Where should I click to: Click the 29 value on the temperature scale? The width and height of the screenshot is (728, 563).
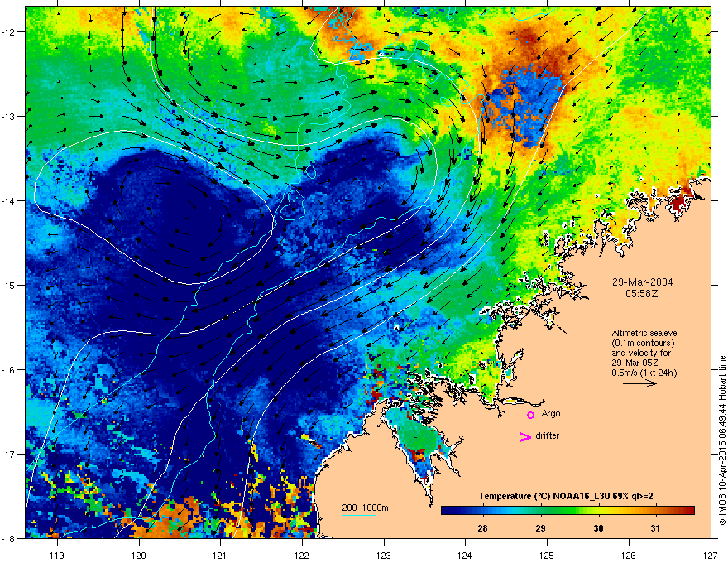(x=540, y=528)
